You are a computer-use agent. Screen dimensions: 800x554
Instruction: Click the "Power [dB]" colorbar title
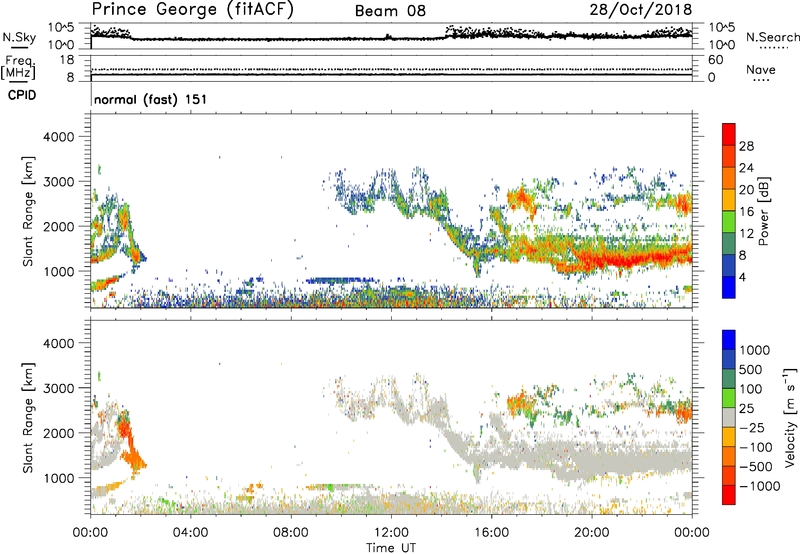tap(763, 211)
